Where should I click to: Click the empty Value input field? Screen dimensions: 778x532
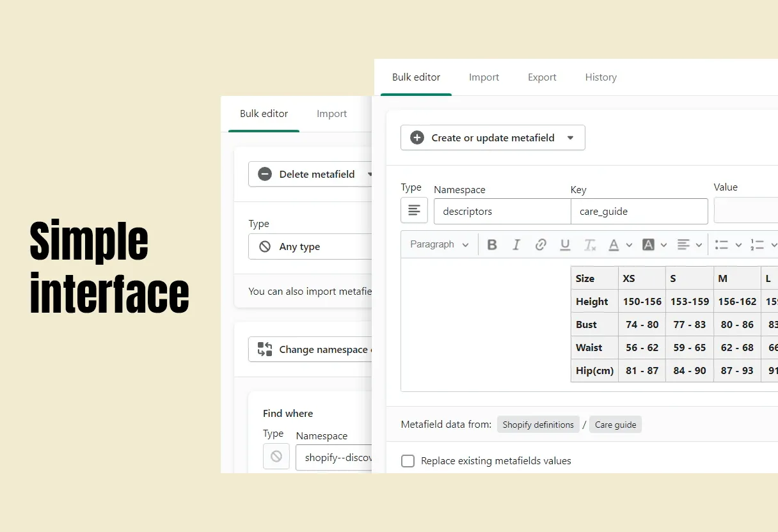(746, 210)
